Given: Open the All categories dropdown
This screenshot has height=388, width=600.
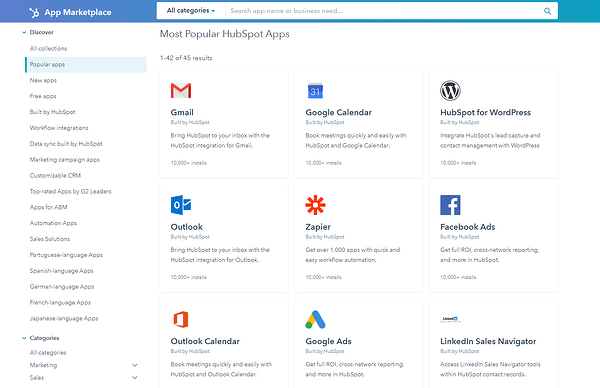Looking at the screenshot, I should click(x=191, y=11).
